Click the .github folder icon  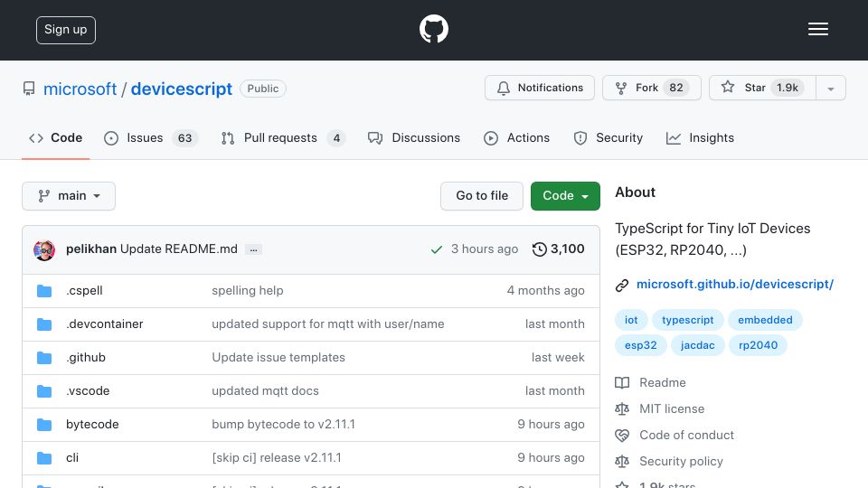click(44, 358)
